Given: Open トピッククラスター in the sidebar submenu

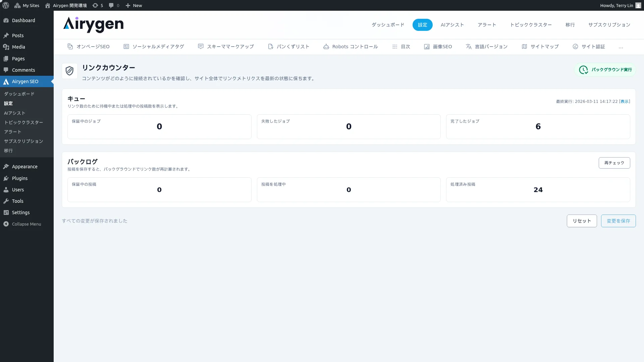Looking at the screenshot, I should click(23, 122).
